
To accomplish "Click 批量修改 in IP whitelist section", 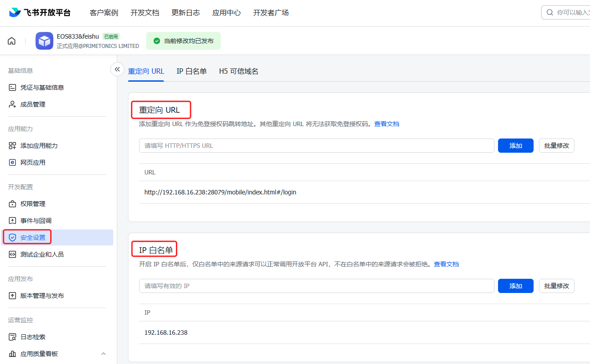I will click(556, 286).
